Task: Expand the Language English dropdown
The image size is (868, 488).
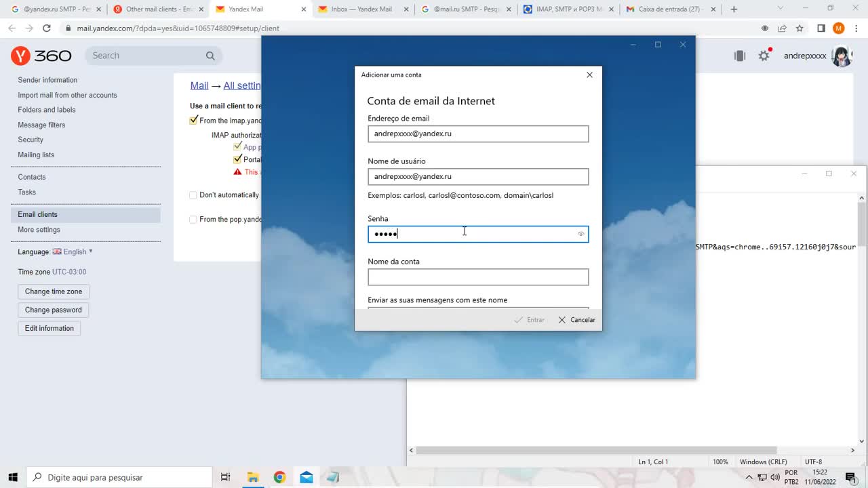Action: pos(73,251)
